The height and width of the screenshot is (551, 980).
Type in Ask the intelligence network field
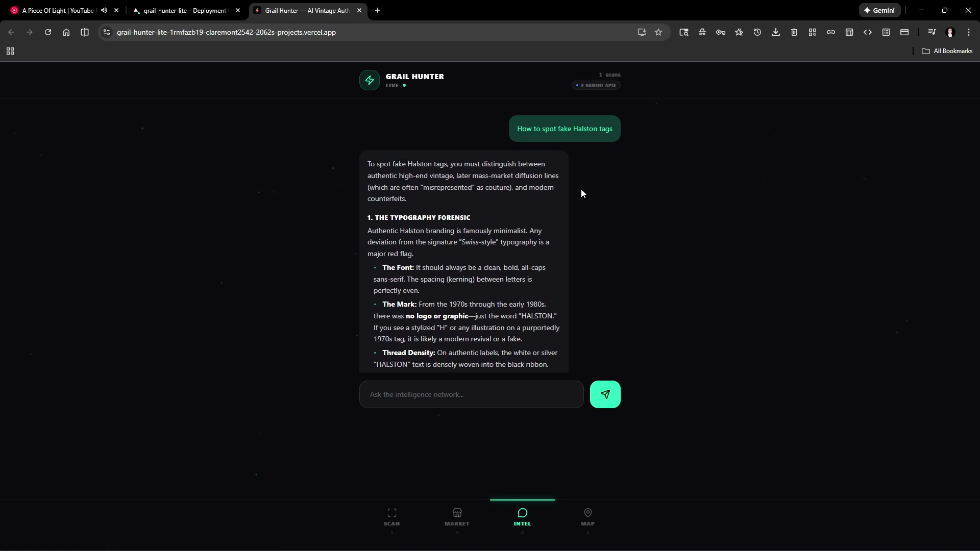[x=471, y=394]
